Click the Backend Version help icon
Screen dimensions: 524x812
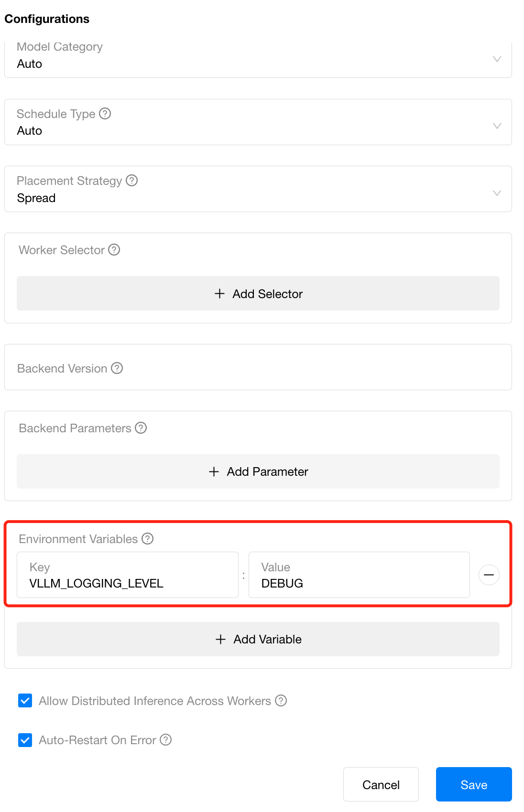coord(117,368)
